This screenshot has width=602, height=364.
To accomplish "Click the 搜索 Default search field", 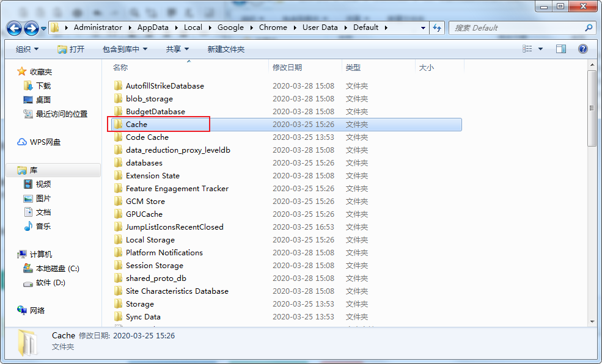I will pyautogui.click(x=516, y=27).
